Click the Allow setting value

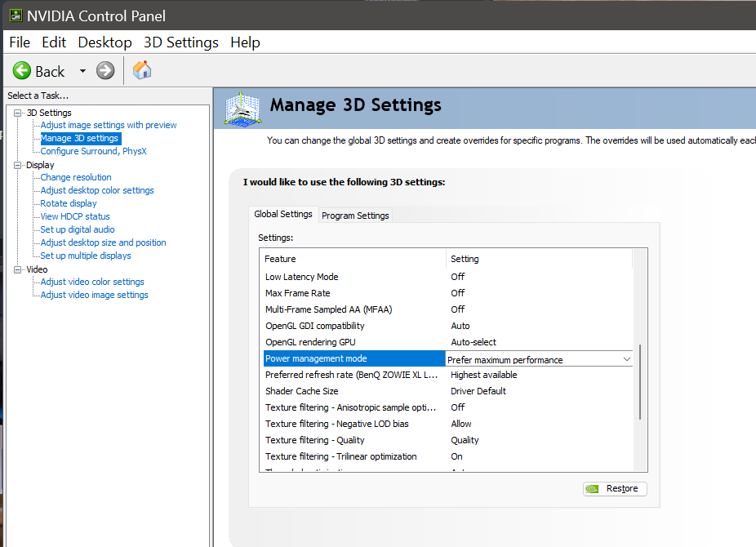pyautogui.click(x=461, y=424)
